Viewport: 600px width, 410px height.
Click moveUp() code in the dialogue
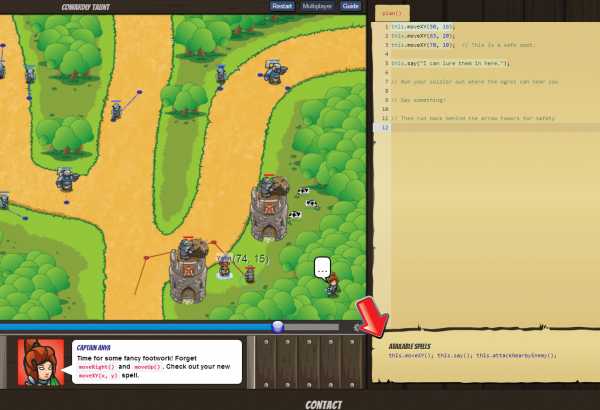click(147, 367)
